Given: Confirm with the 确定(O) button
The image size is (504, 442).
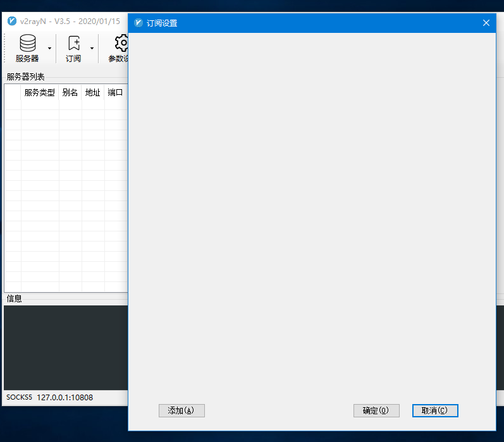Looking at the screenshot, I should coord(376,410).
